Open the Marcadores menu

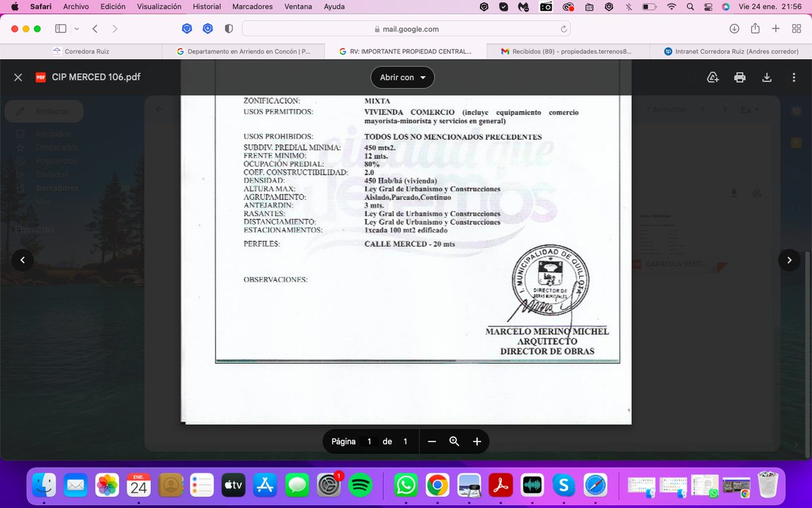pos(252,7)
